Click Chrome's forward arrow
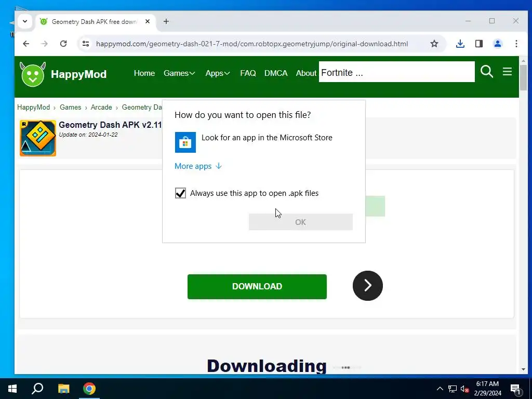The image size is (532, 399). coord(45,44)
